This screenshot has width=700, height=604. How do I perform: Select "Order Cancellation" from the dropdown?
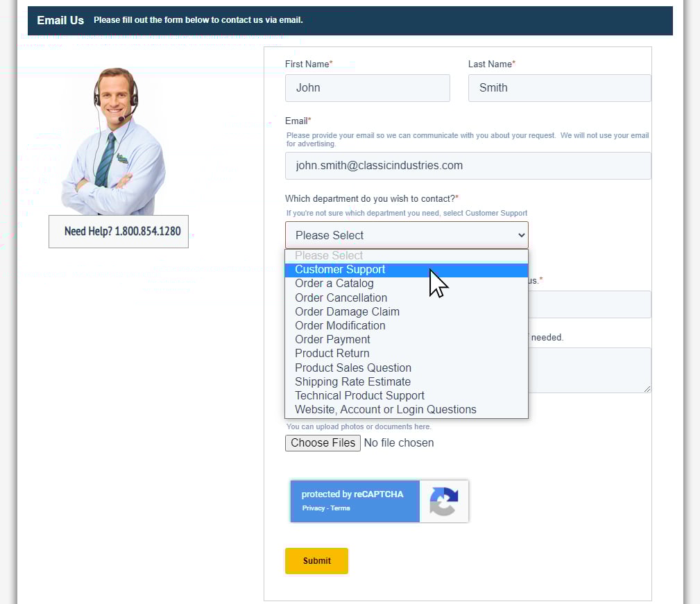(x=340, y=297)
